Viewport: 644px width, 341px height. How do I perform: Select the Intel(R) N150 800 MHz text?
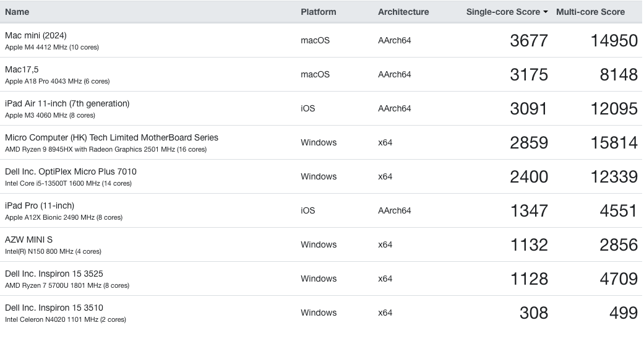53,252
